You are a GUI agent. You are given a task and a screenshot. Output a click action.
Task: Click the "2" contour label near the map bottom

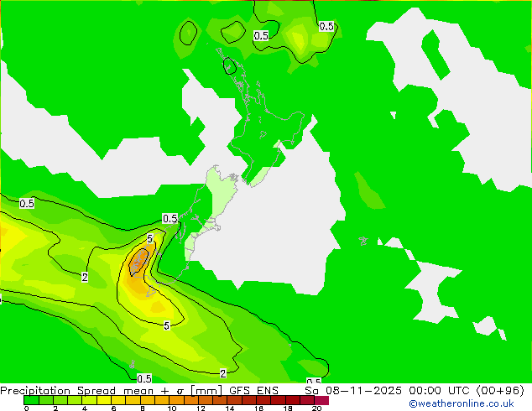[223, 374]
